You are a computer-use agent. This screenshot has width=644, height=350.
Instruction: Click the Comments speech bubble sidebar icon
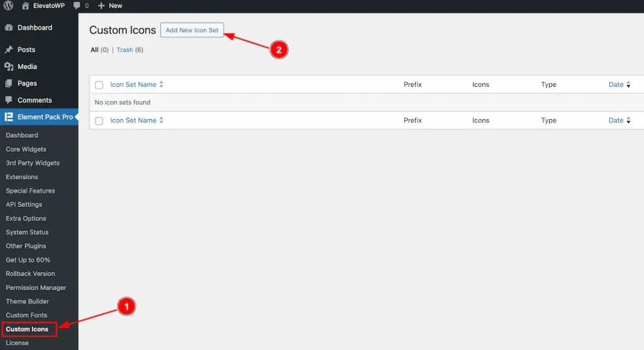point(9,100)
